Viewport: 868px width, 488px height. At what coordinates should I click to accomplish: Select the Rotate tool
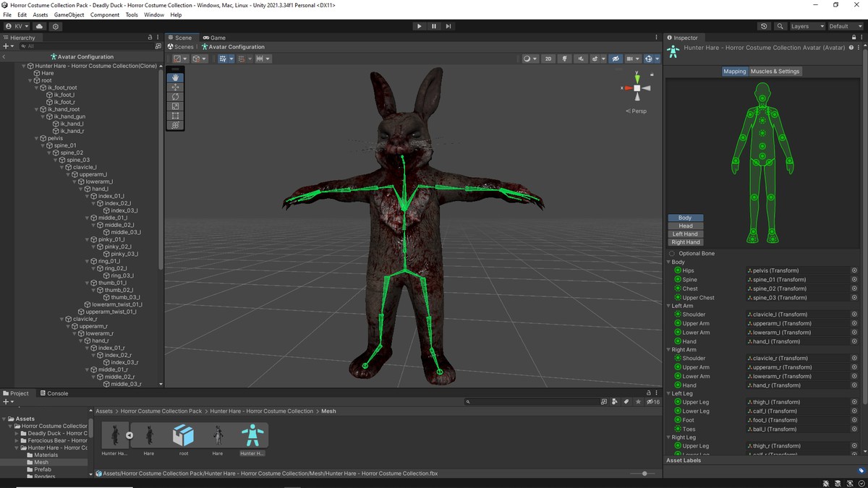coord(175,97)
